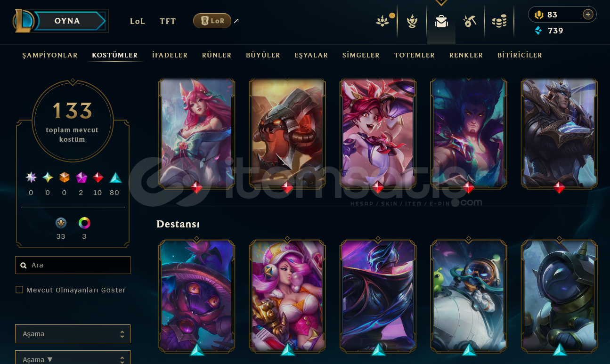
Task: Open the Collection backpack icon
Action: tap(441, 21)
